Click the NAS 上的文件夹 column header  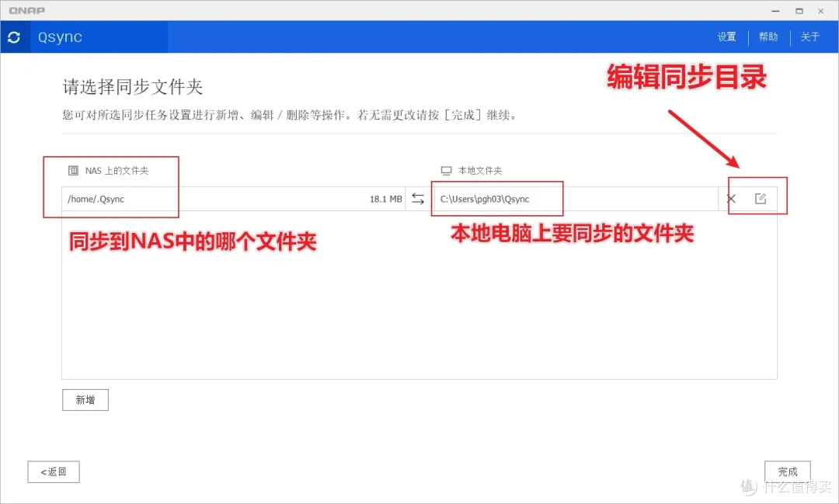click(117, 171)
